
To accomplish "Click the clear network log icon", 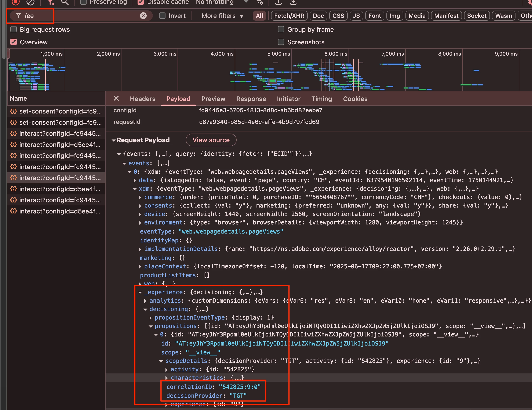I will [30, 2].
